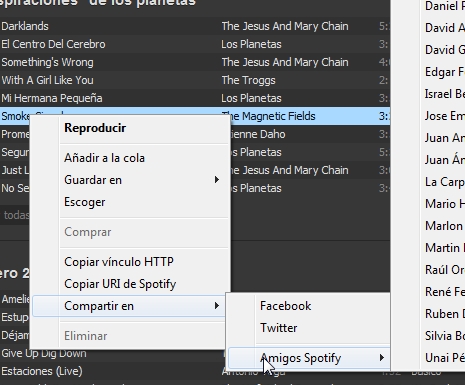The width and height of the screenshot is (465, 385).
Task: Pick friend René in the friends list
Action: [445, 292]
